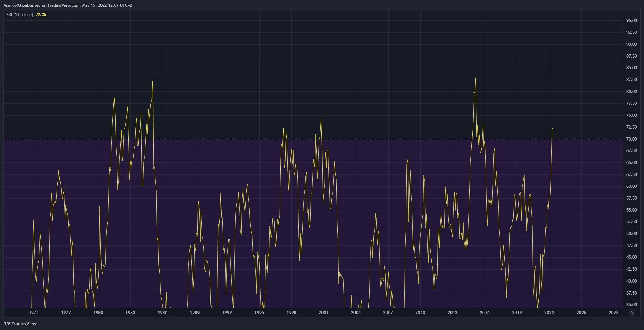The image size is (644, 330).
Task: Toggle the auto-scale "A" button
Action: pyautogui.click(x=632, y=312)
